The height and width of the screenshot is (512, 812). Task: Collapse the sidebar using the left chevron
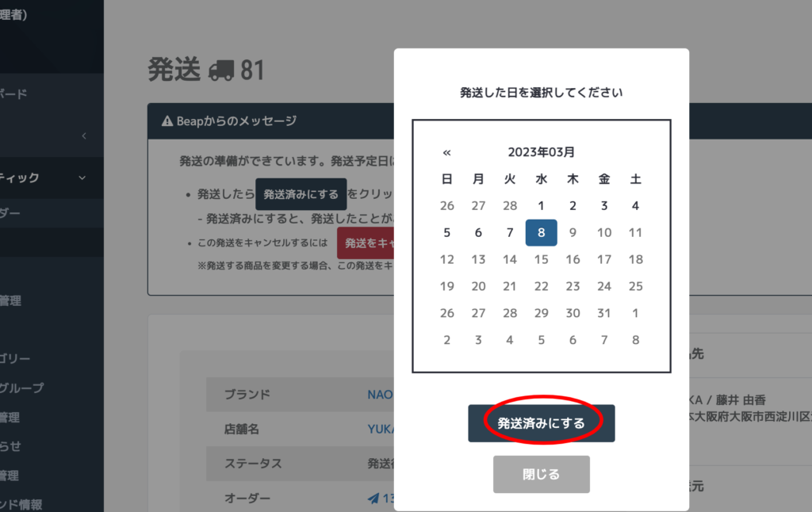[84, 136]
